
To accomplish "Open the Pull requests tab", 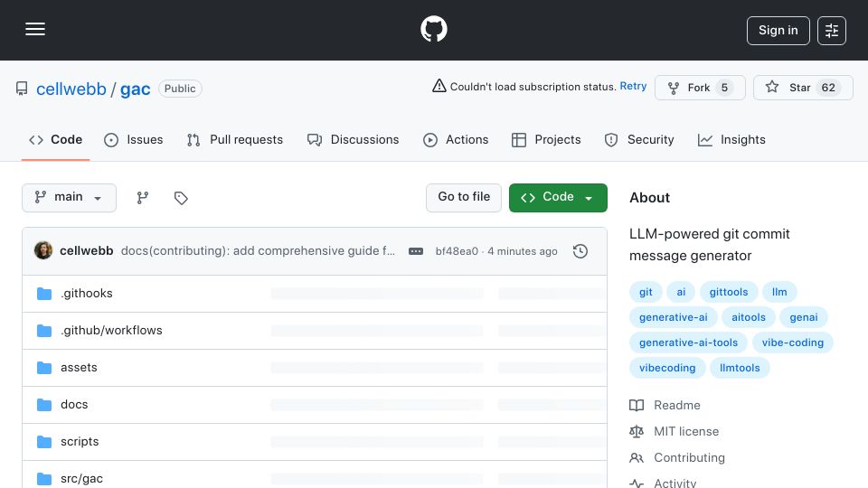I will [x=235, y=140].
